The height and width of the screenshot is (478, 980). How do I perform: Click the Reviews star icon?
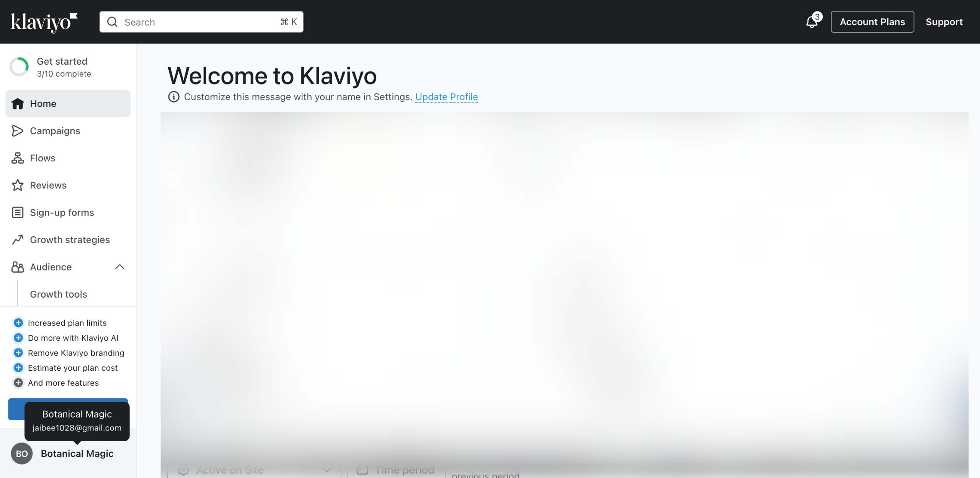(17, 185)
